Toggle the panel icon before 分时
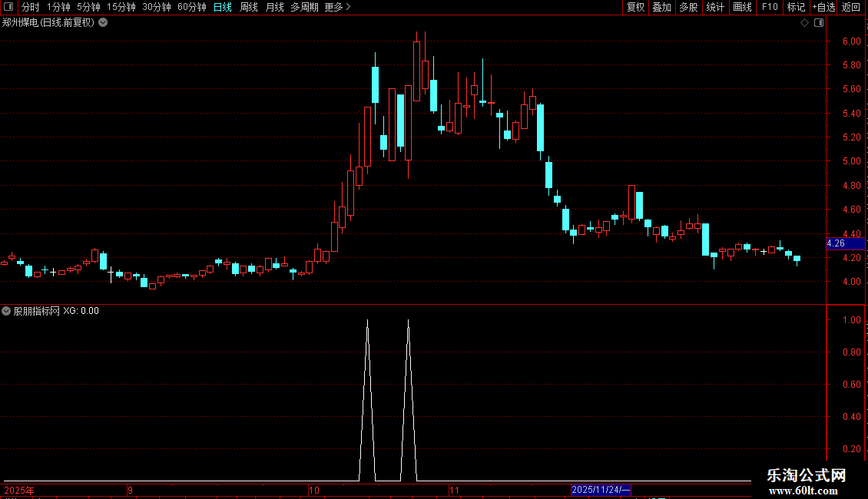Screen dimensions: 868x499 8,7
